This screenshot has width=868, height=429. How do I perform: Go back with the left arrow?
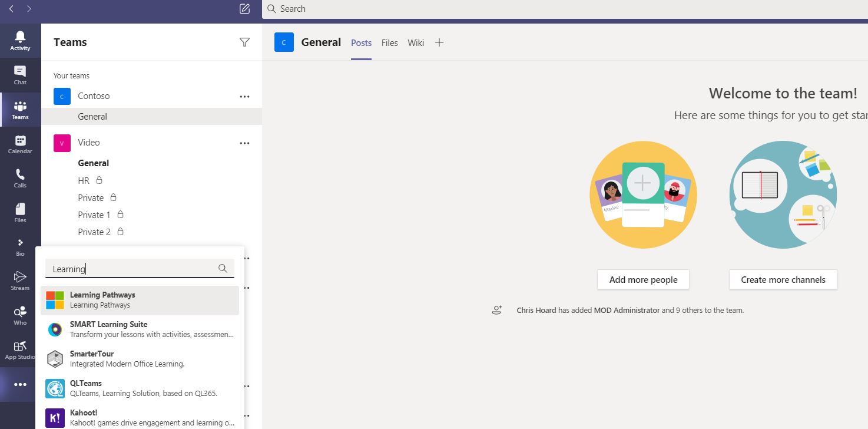[11, 9]
